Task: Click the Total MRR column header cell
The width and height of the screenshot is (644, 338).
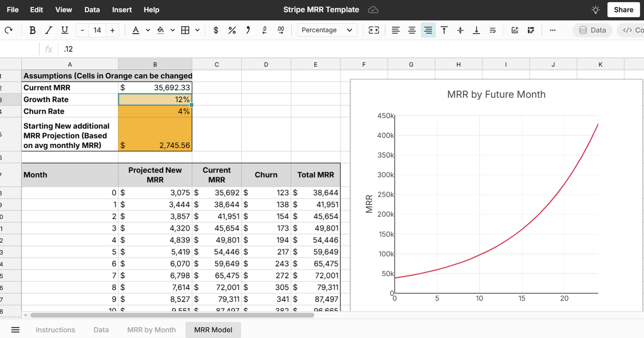Action: click(316, 175)
